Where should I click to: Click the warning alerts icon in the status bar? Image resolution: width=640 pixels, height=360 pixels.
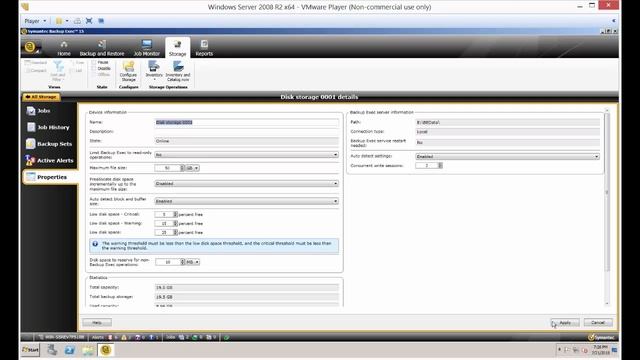(124, 337)
